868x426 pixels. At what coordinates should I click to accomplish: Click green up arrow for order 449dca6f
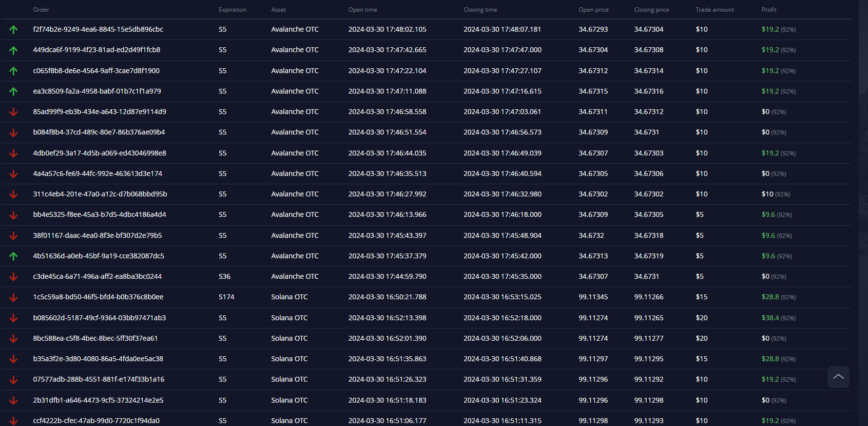click(14, 50)
